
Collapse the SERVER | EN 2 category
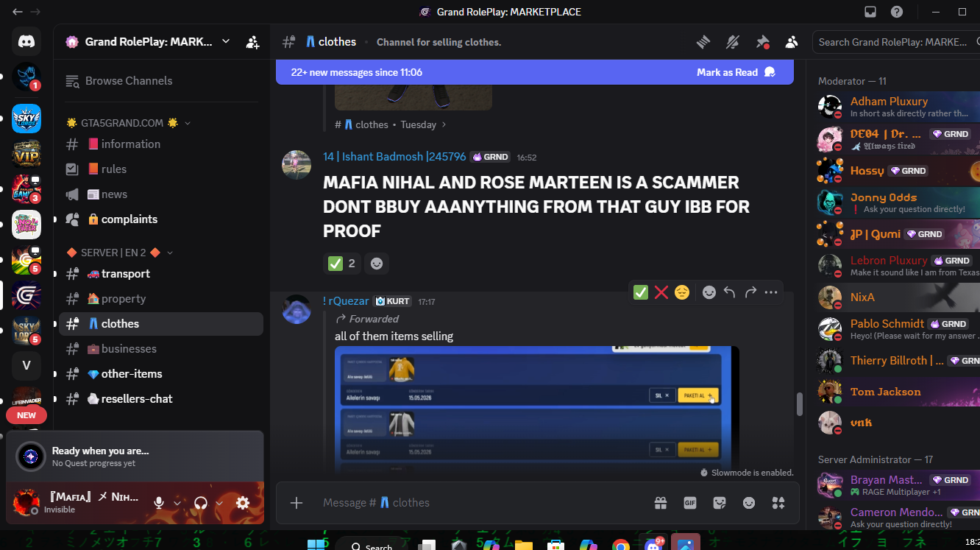pos(119,253)
